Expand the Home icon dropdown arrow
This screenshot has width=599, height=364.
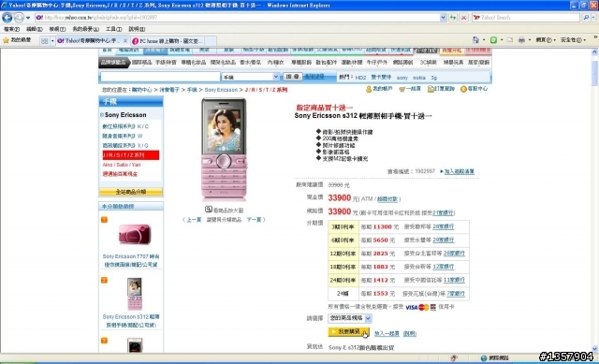pyautogui.click(x=484, y=39)
